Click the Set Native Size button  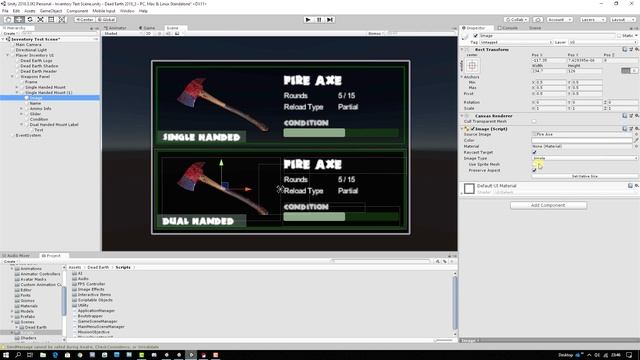(x=584, y=176)
